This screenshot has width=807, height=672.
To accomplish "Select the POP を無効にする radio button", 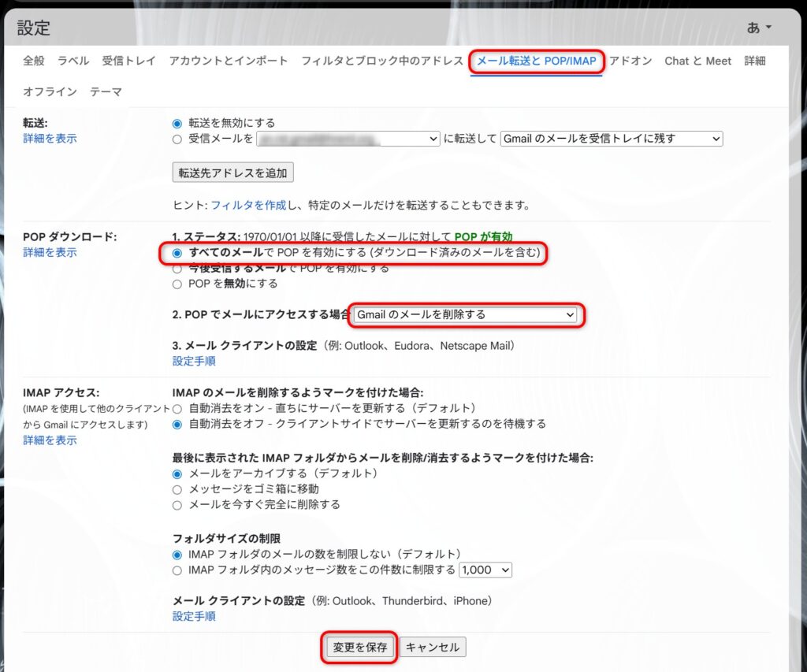I will coord(177,284).
